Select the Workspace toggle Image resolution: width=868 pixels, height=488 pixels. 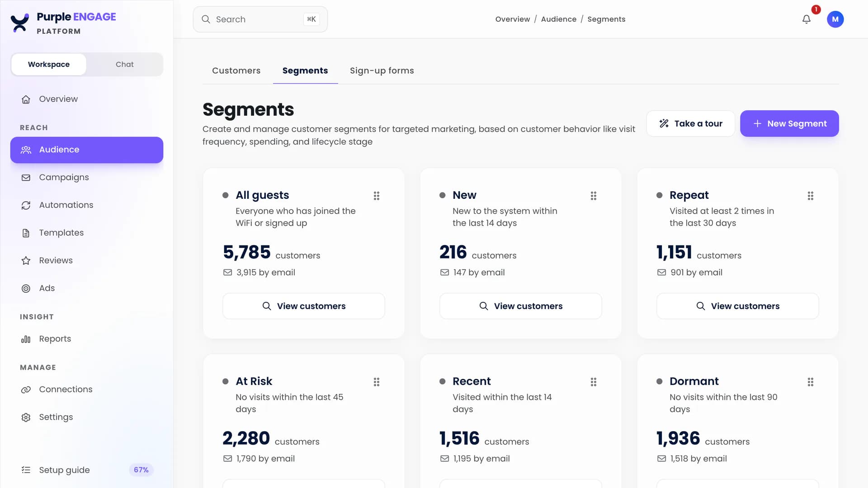(49, 64)
